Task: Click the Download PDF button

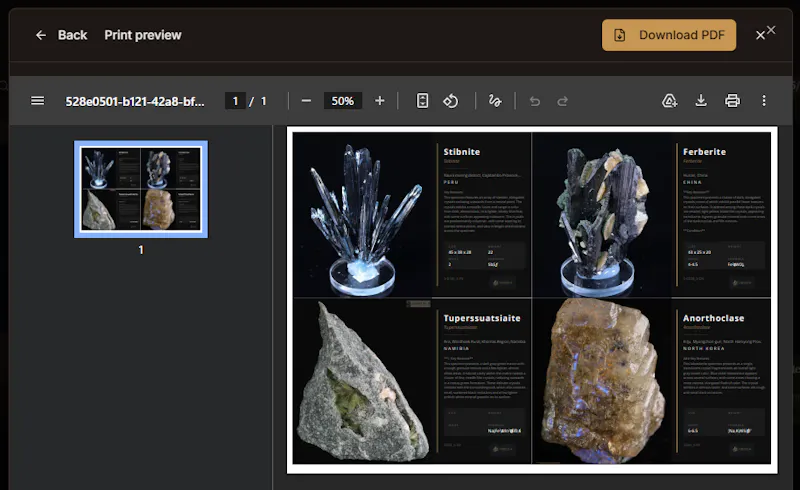Action: tap(669, 35)
